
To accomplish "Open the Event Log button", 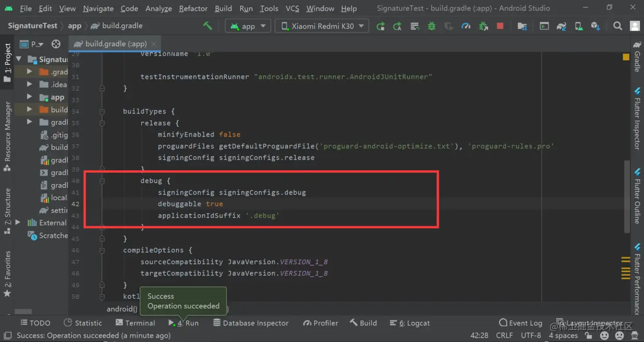I will 520,323.
